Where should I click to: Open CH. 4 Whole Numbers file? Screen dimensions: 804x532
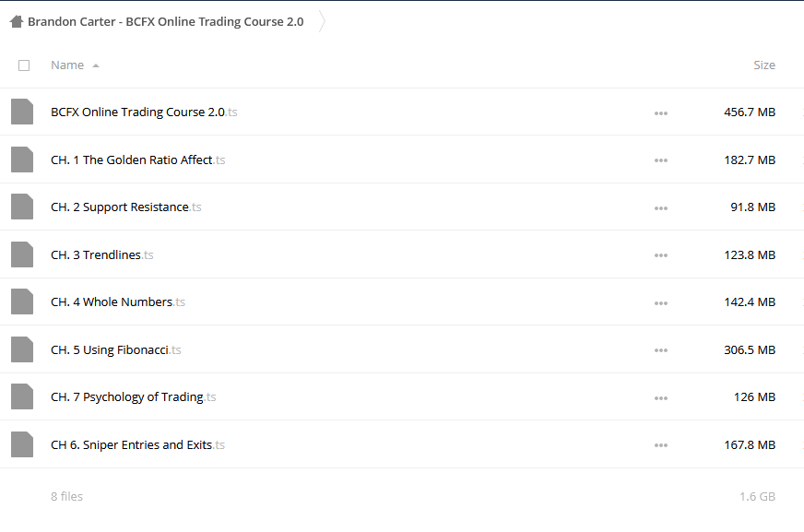118,301
